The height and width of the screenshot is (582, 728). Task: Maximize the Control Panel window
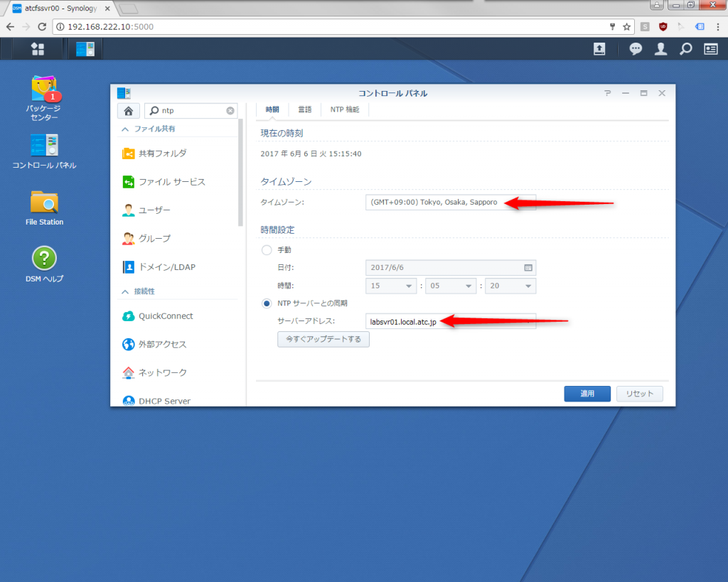click(643, 93)
